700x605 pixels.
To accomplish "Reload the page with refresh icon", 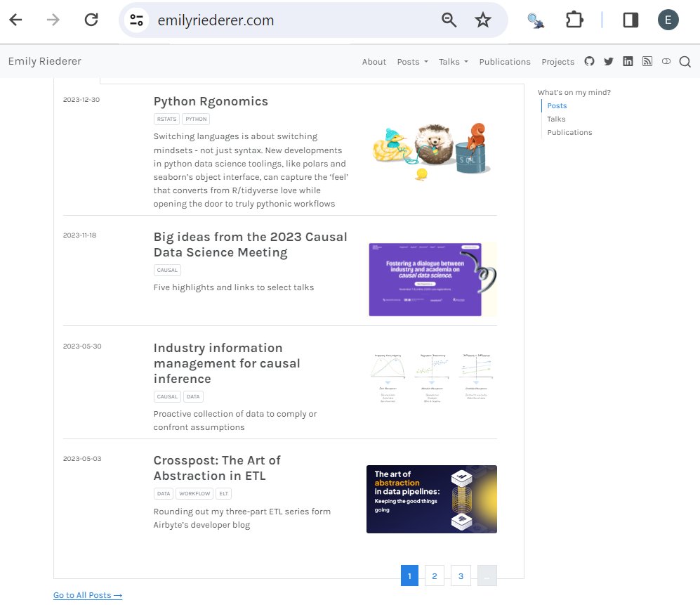I will [x=91, y=20].
